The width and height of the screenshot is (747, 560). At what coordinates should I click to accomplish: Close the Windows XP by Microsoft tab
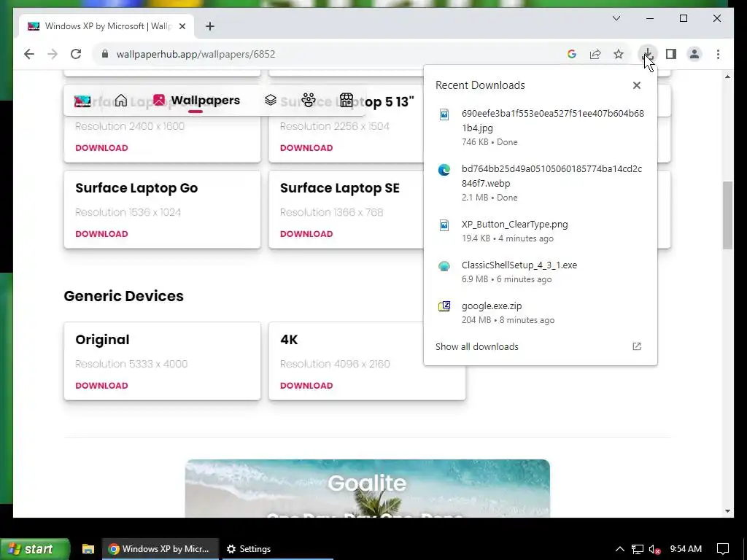(x=182, y=27)
